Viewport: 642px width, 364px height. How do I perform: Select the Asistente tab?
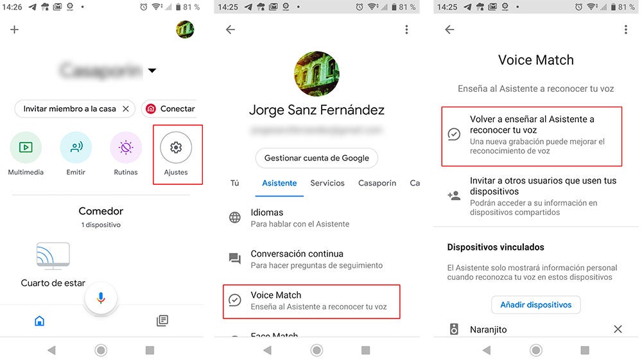[x=279, y=183]
